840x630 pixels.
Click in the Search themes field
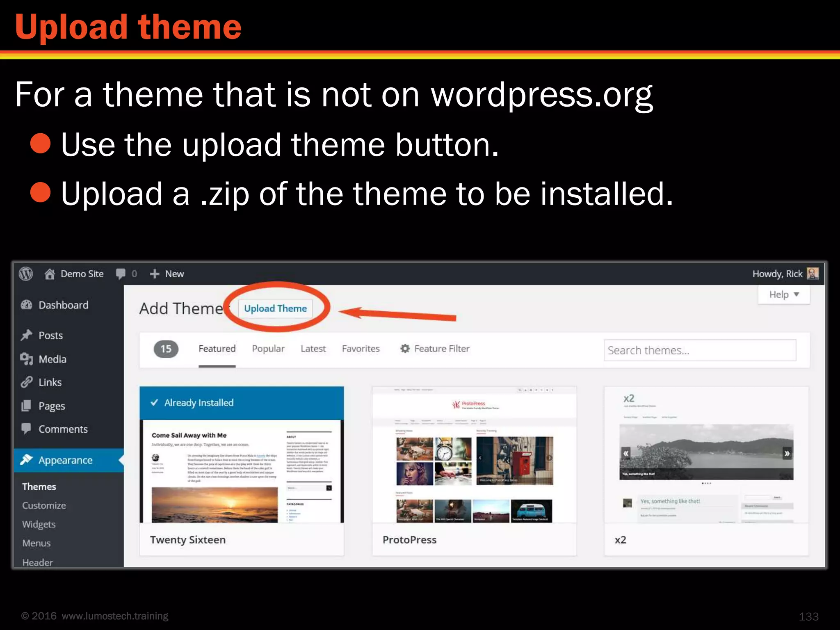coord(700,350)
